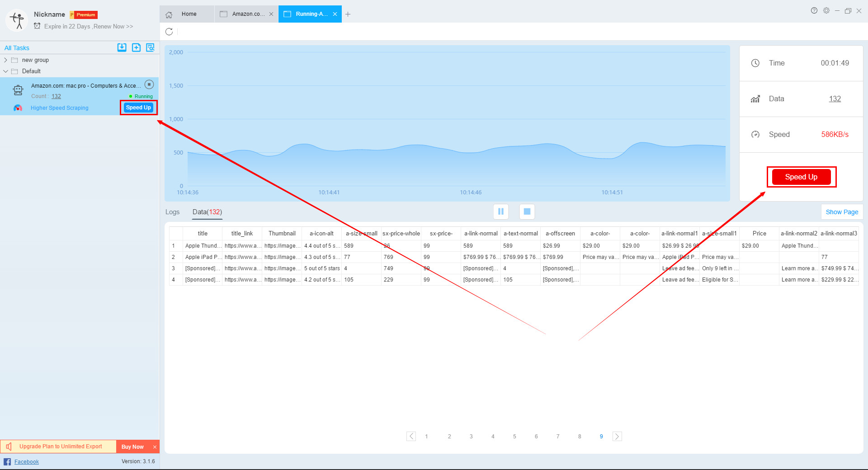Click the Home tab icon
The image size is (868, 470).
(169, 14)
